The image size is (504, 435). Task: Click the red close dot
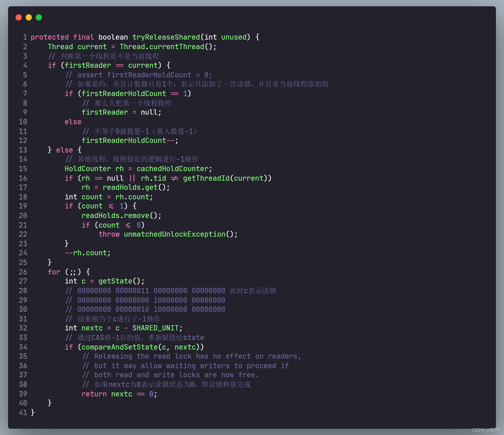[19, 17]
